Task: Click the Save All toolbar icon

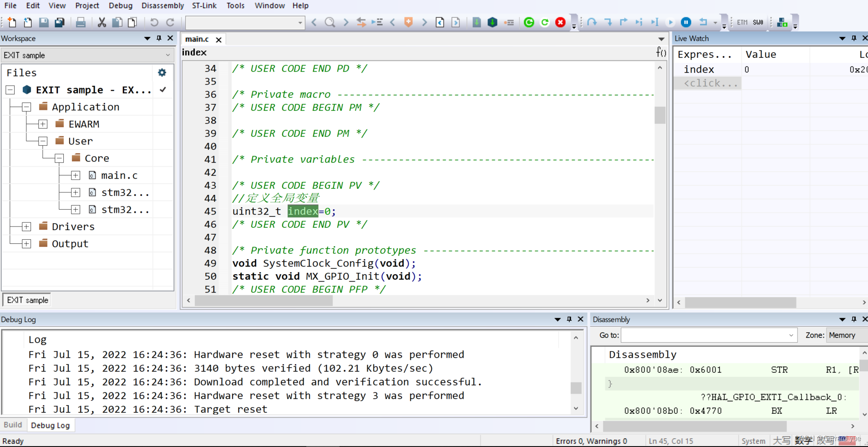Action: point(60,22)
